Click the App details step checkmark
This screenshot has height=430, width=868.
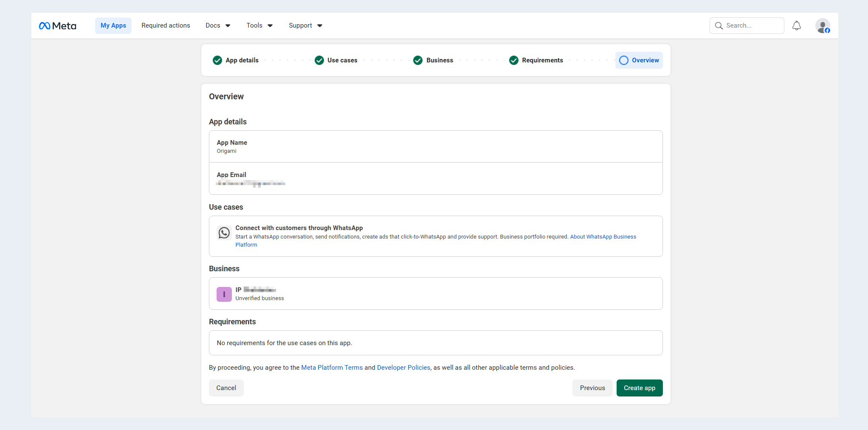(217, 60)
